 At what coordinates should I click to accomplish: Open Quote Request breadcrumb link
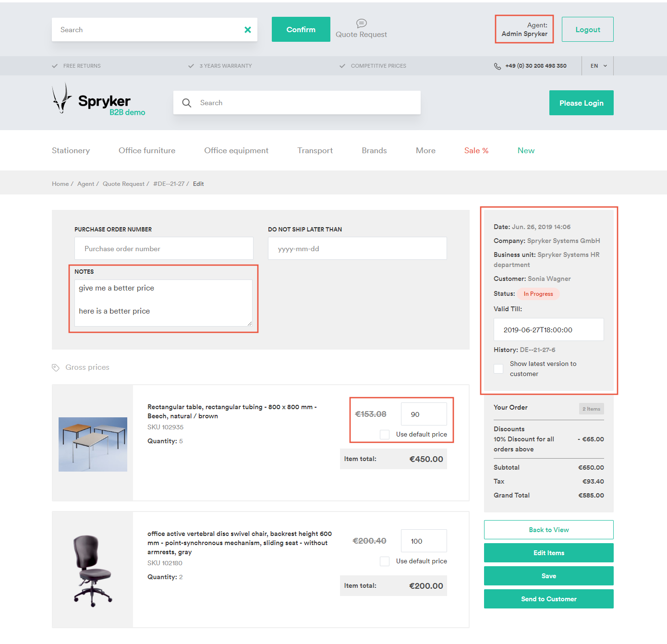pos(123,184)
